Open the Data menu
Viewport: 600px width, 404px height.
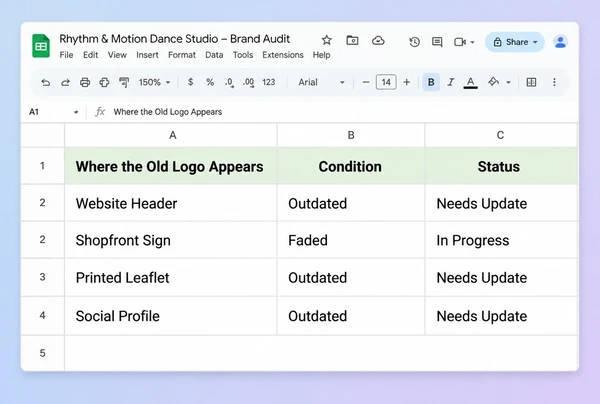coord(214,55)
